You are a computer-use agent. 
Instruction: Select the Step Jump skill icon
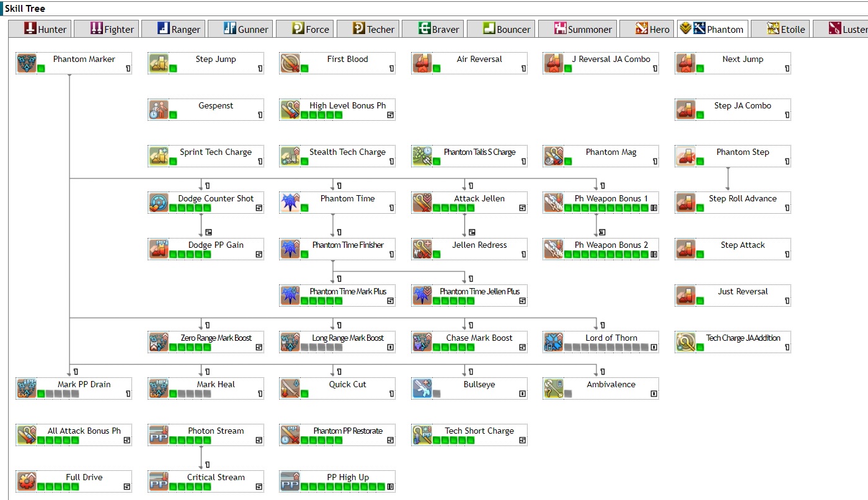159,63
